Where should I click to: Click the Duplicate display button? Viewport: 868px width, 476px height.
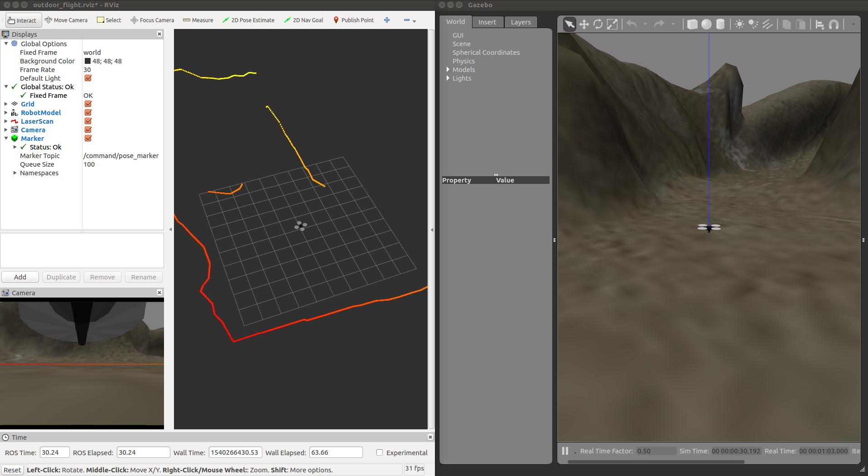(x=61, y=277)
